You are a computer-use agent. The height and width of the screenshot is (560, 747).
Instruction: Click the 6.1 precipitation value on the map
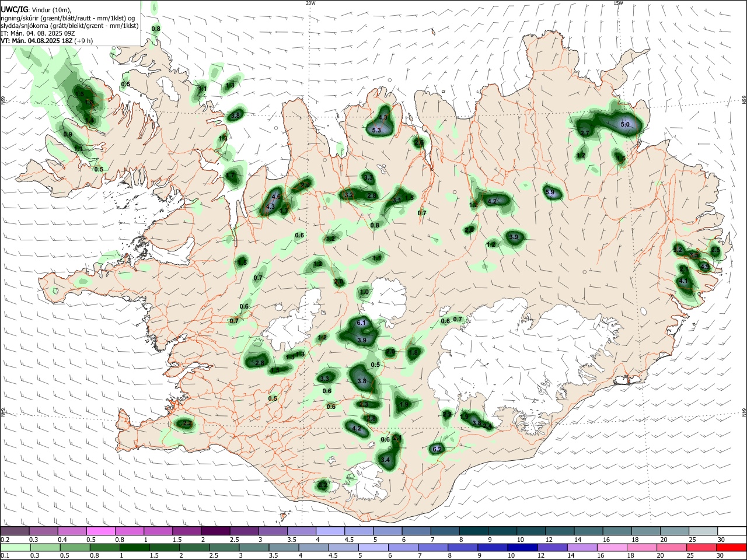(361, 323)
